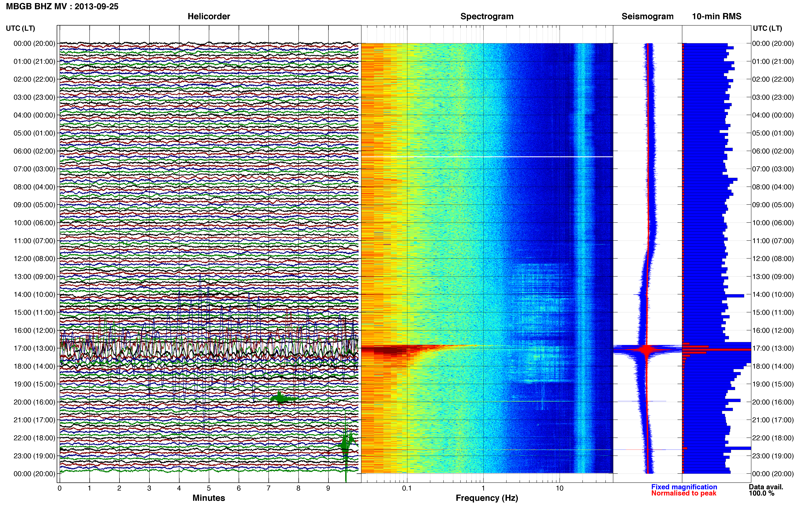The image size is (812, 508).
Task: Click the right '14:00 (10:00)' time label
Action: 773,295
